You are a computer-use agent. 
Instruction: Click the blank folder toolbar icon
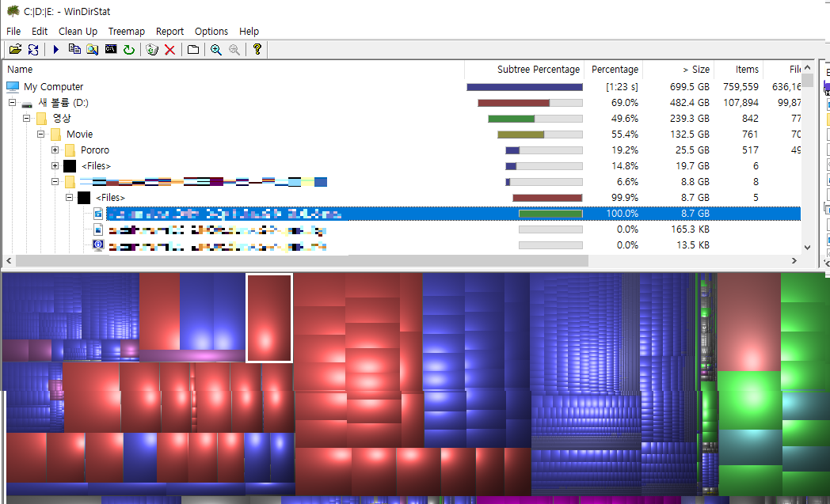tap(193, 49)
